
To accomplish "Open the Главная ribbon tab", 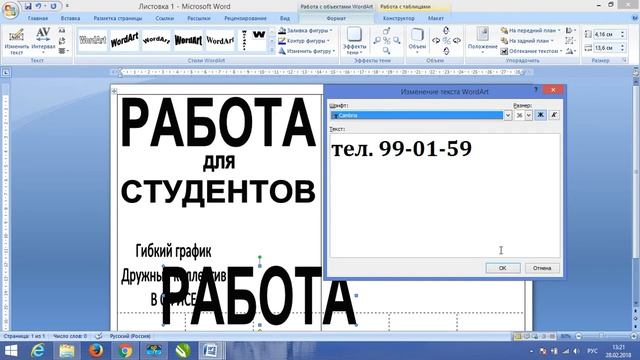I will pyautogui.click(x=38, y=18).
